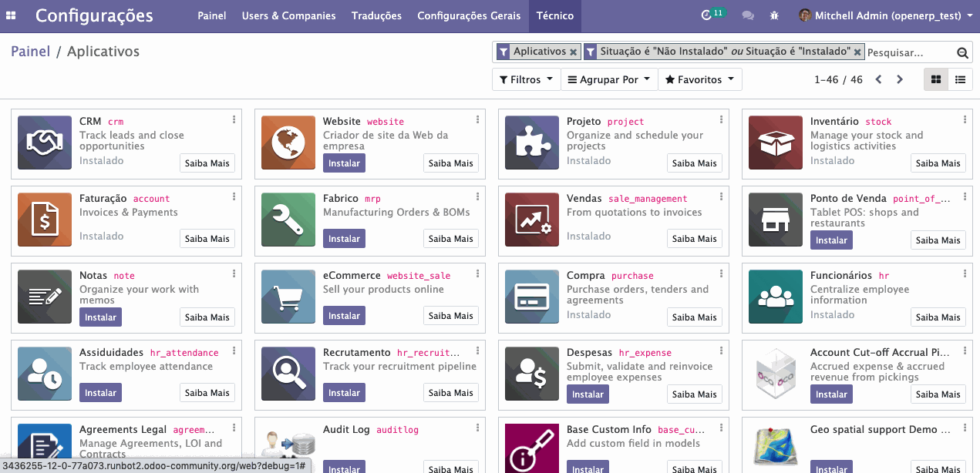Click the Assiduidades attendance app icon
Screen dimensions: 980x473
point(45,374)
